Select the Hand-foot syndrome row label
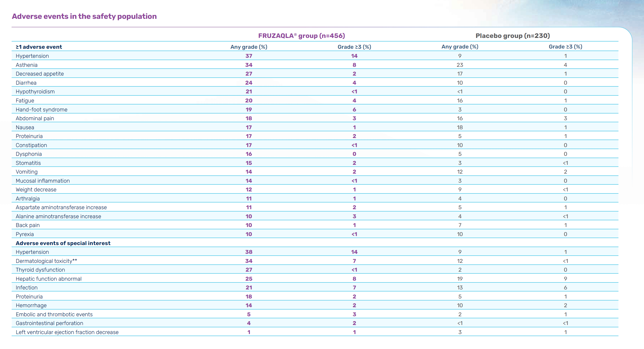Screen dimensions: 644x349 pyautogui.click(x=42, y=110)
